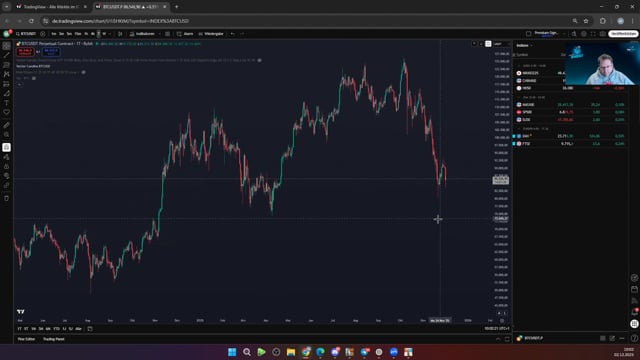
Task: Undo the last chart action
Action: pos(232,34)
